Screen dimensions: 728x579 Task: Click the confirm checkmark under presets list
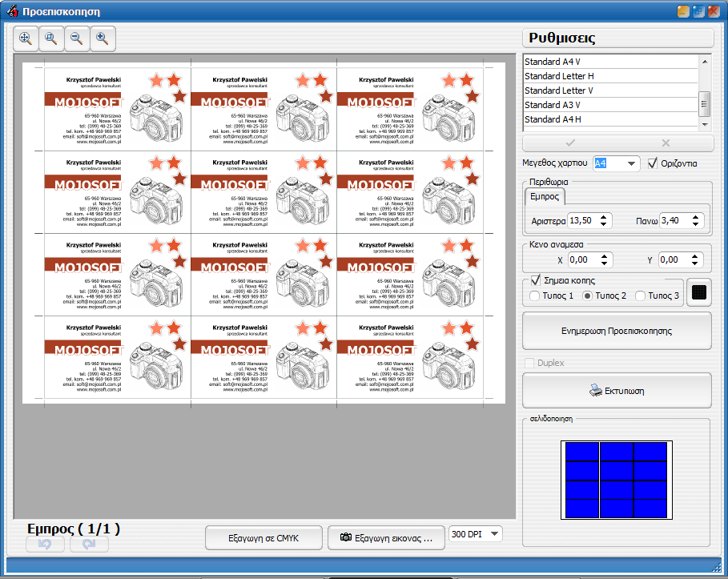tap(570, 143)
